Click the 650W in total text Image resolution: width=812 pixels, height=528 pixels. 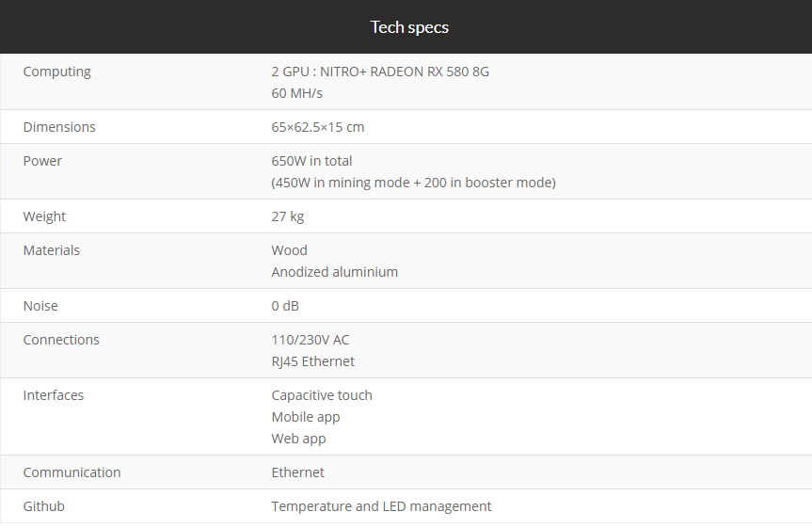[311, 161]
